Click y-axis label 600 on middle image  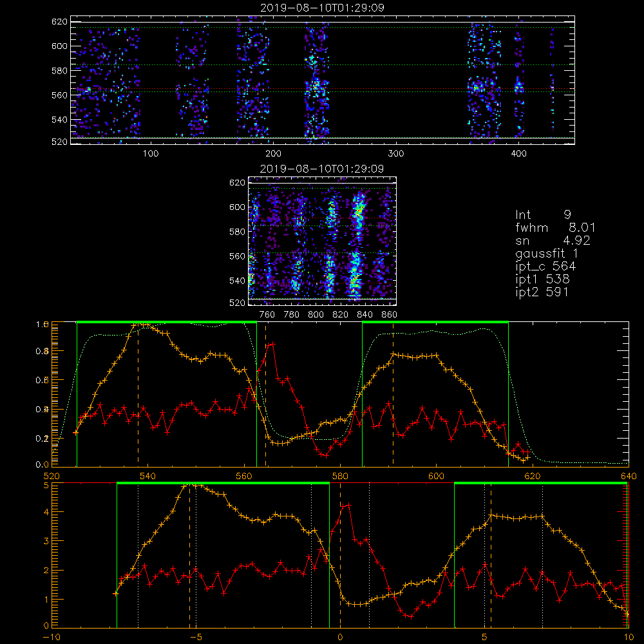[237, 207]
